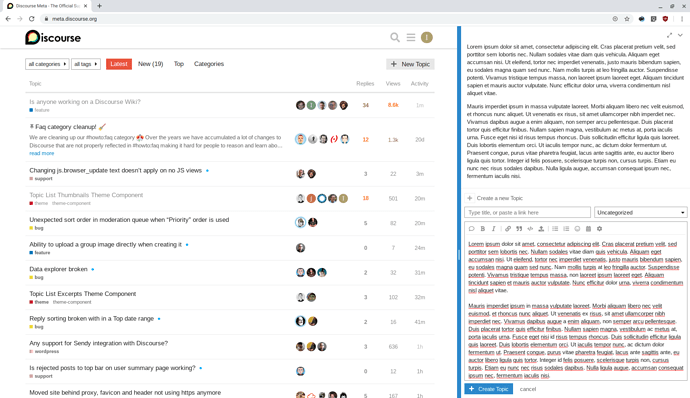Screen dimensions: 690x398
Task: Open topic 'Data explorer broken'
Action: (59, 269)
